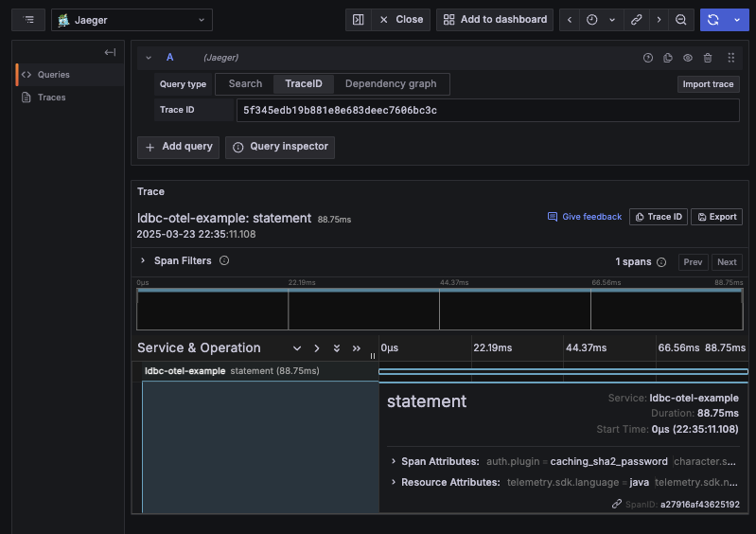The width and height of the screenshot is (756, 534).
Task: Open the main hamburger menu
Action: pyautogui.click(x=29, y=20)
